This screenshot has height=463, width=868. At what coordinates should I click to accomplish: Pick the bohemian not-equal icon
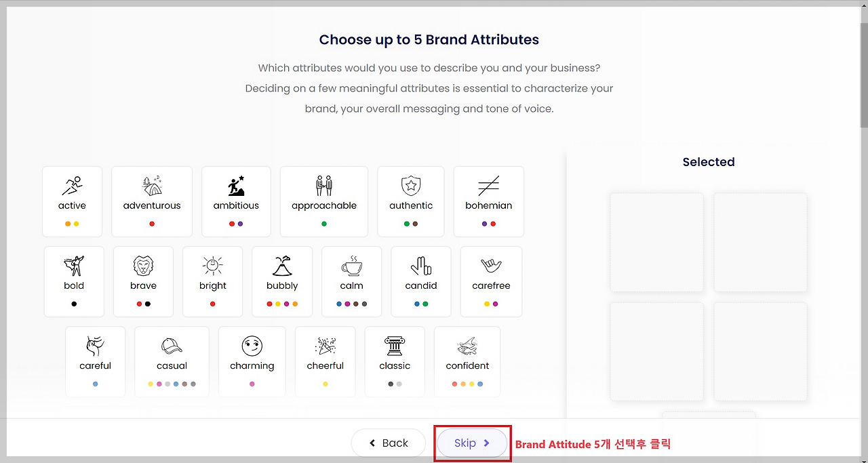(489, 185)
